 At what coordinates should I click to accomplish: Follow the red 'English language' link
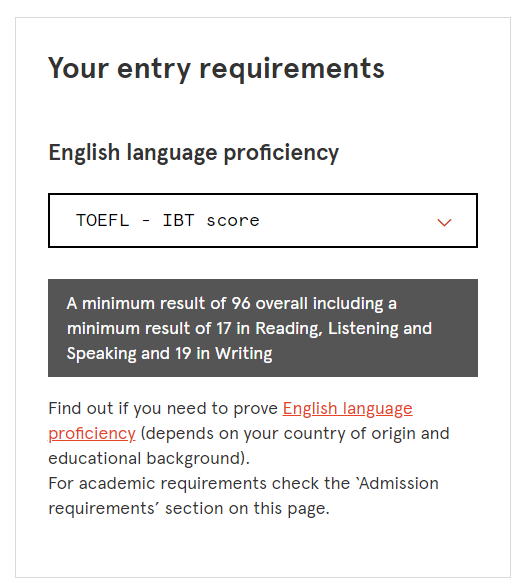347,408
